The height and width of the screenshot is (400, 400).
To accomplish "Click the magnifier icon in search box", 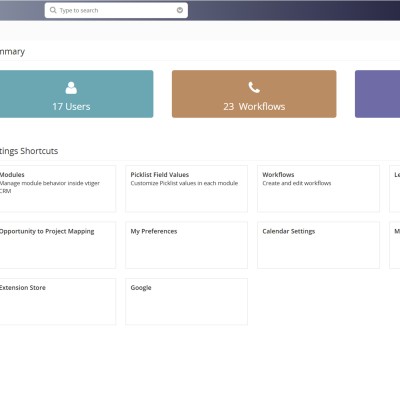I will point(53,10).
